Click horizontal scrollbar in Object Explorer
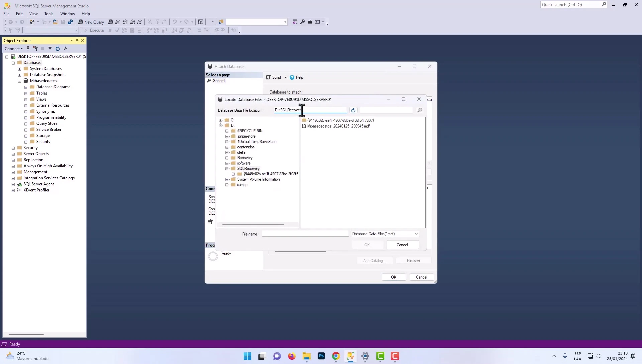This screenshot has width=642, height=364. [x=26, y=334]
